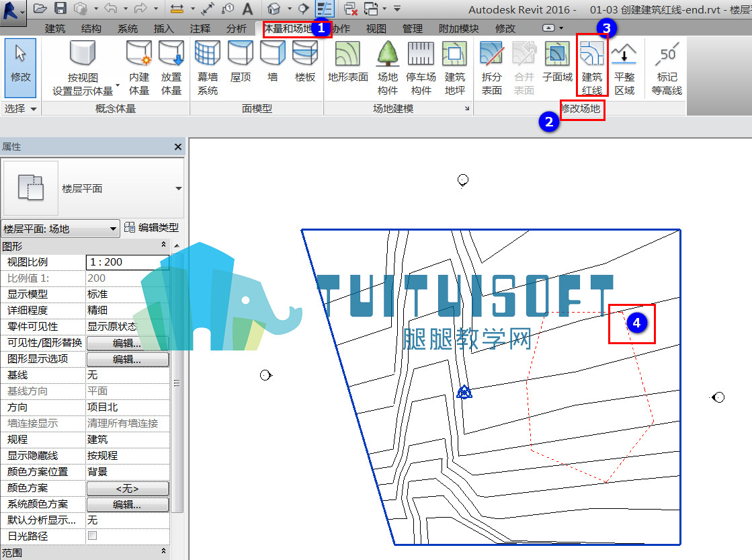Viewport: 752px width, 560px height.
Task: Switch to the 注释 ribbon tab
Action: 200,29
